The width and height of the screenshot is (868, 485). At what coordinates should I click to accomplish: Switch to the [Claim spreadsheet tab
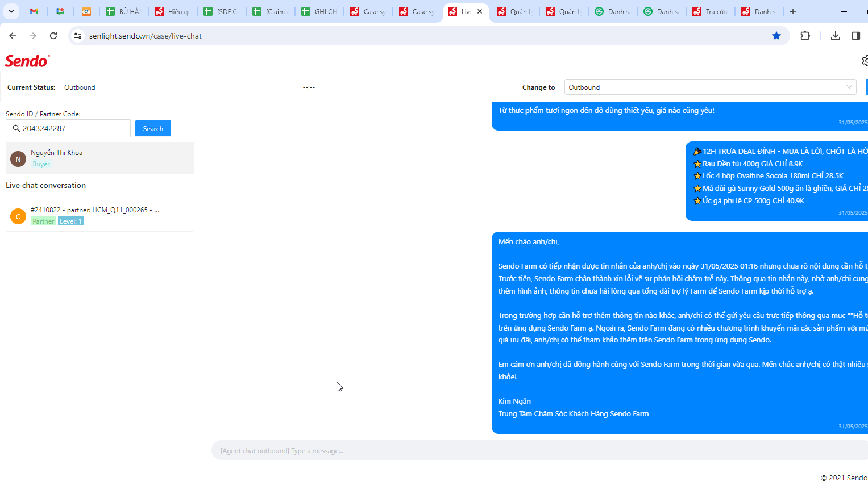click(x=271, y=11)
